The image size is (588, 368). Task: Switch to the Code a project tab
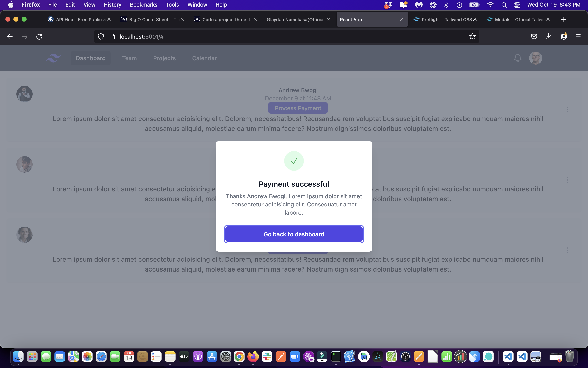[225, 19]
